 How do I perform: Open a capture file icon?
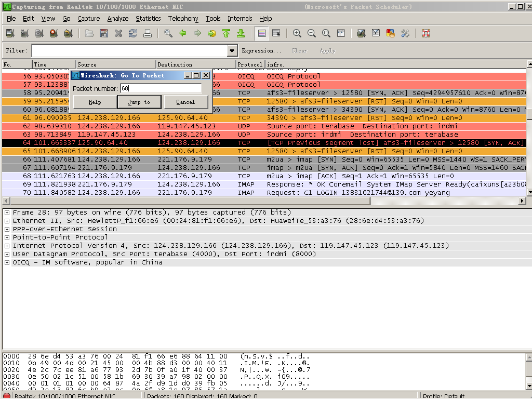[89, 33]
